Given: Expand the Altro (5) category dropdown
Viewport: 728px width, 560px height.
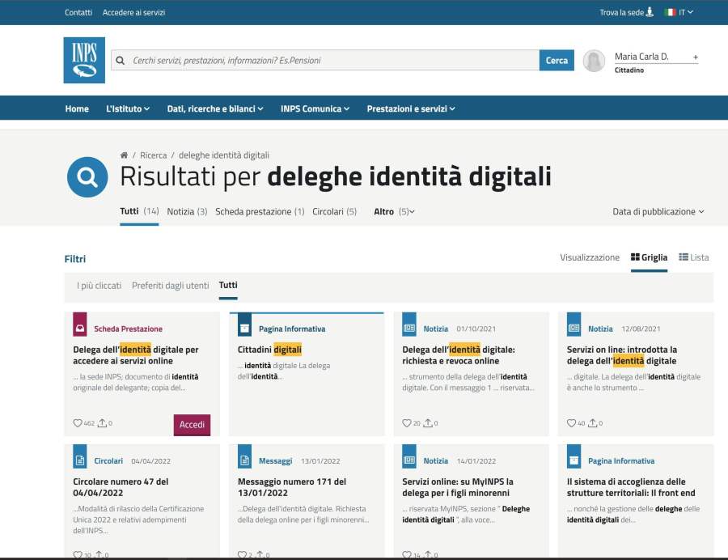Looking at the screenshot, I should tap(394, 211).
